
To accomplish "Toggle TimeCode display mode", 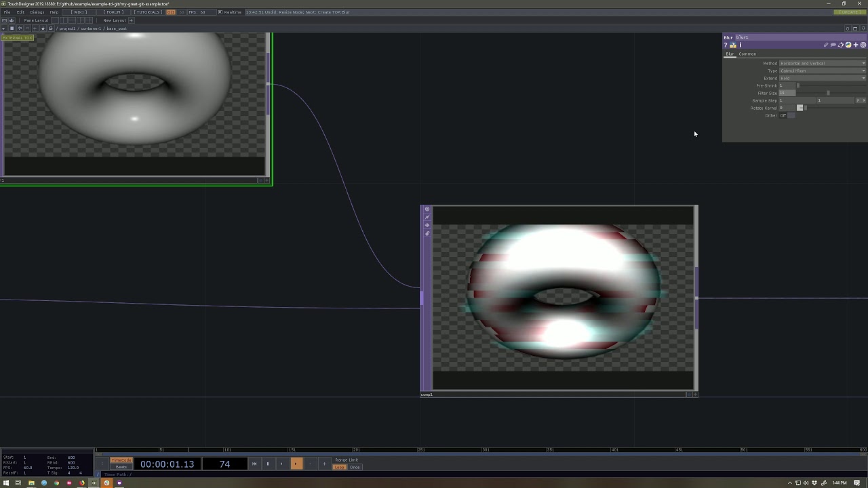I will coord(121,460).
